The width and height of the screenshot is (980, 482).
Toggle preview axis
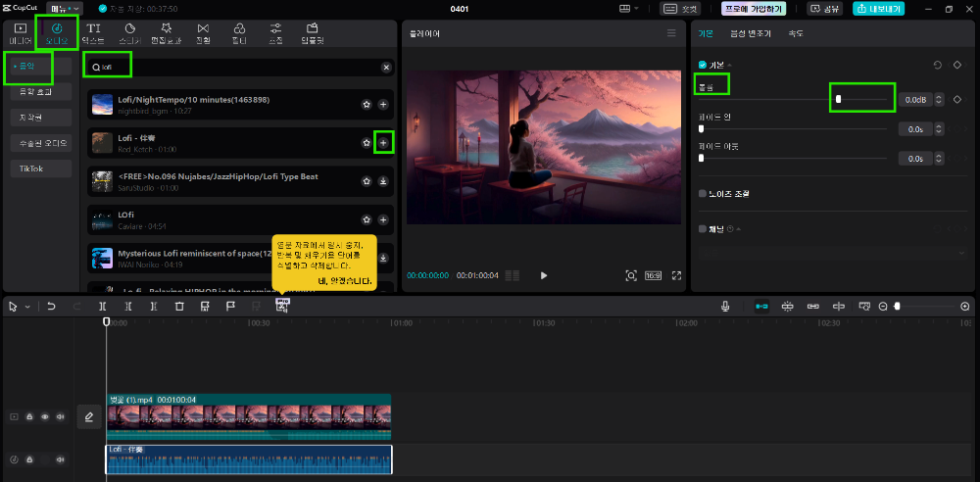pyautogui.click(x=839, y=307)
